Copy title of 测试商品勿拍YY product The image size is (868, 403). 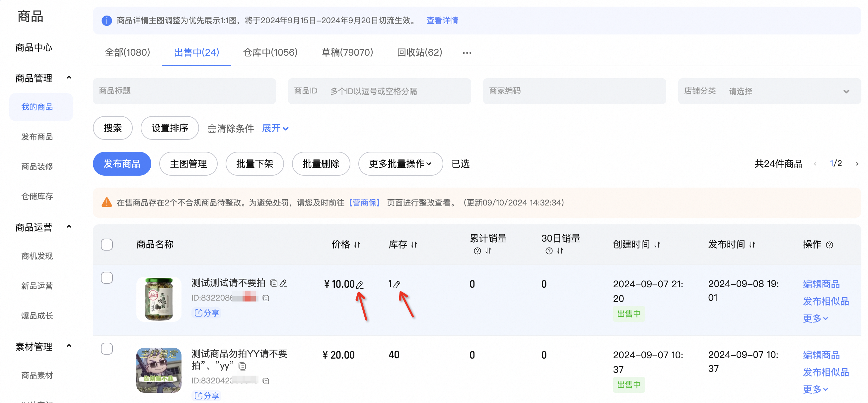coord(242,366)
